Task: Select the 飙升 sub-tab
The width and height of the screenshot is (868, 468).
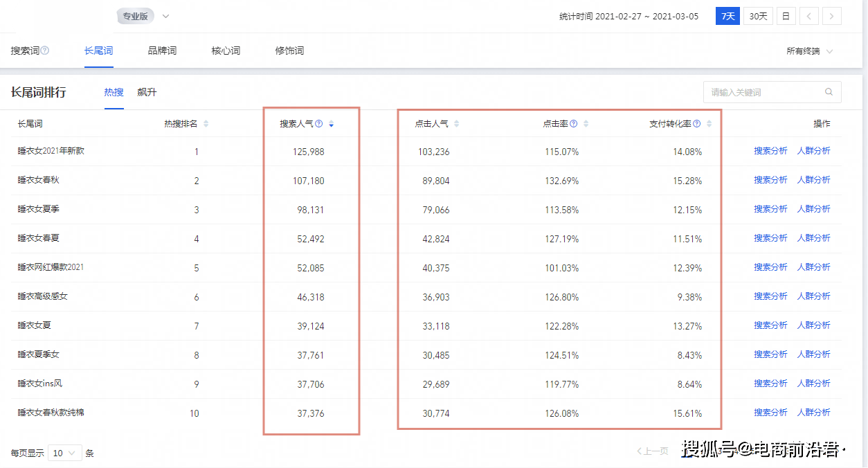Action: pos(147,92)
